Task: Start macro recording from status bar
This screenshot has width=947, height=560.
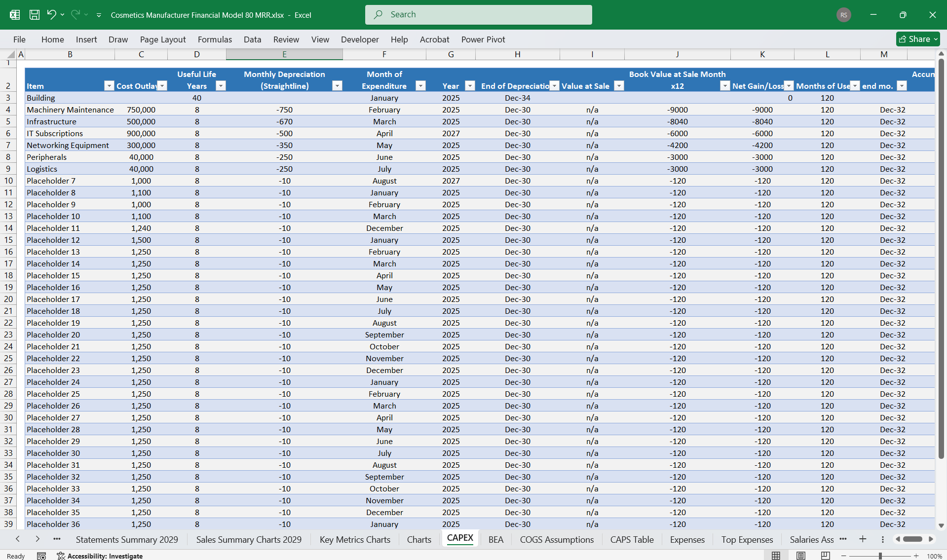Action: [x=41, y=556]
